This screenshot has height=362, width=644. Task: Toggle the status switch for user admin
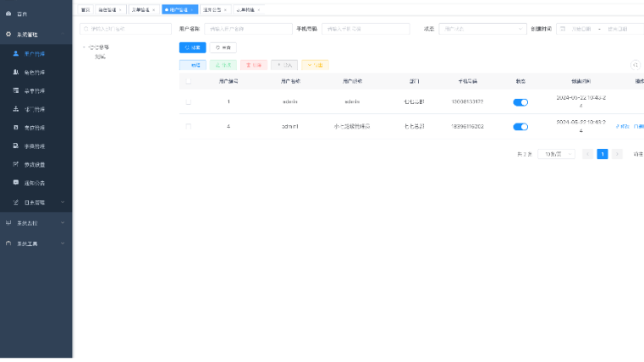520,101
